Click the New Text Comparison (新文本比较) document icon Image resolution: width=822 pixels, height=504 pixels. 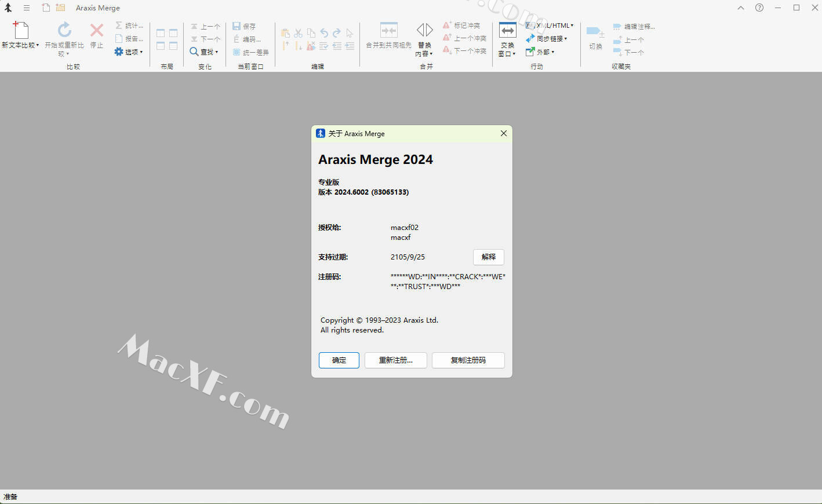21,30
